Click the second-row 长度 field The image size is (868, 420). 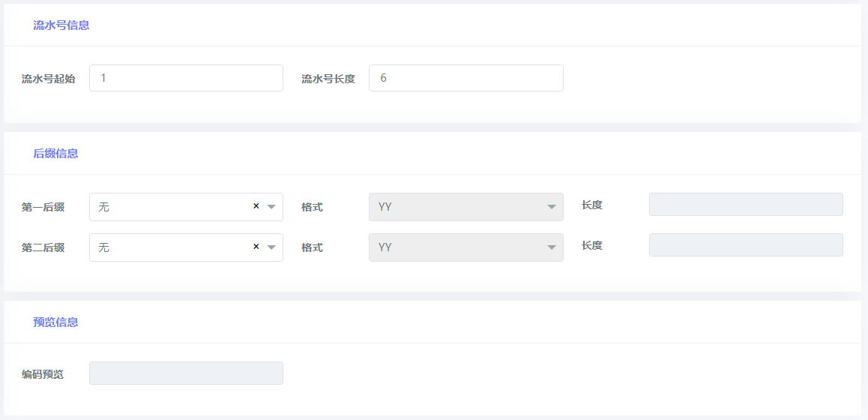[747, 245]
